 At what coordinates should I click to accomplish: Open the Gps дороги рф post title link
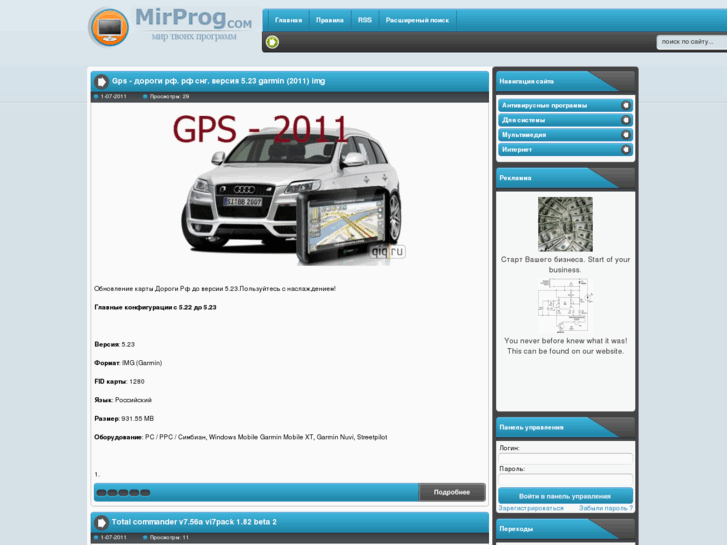[x=218, y=81]
